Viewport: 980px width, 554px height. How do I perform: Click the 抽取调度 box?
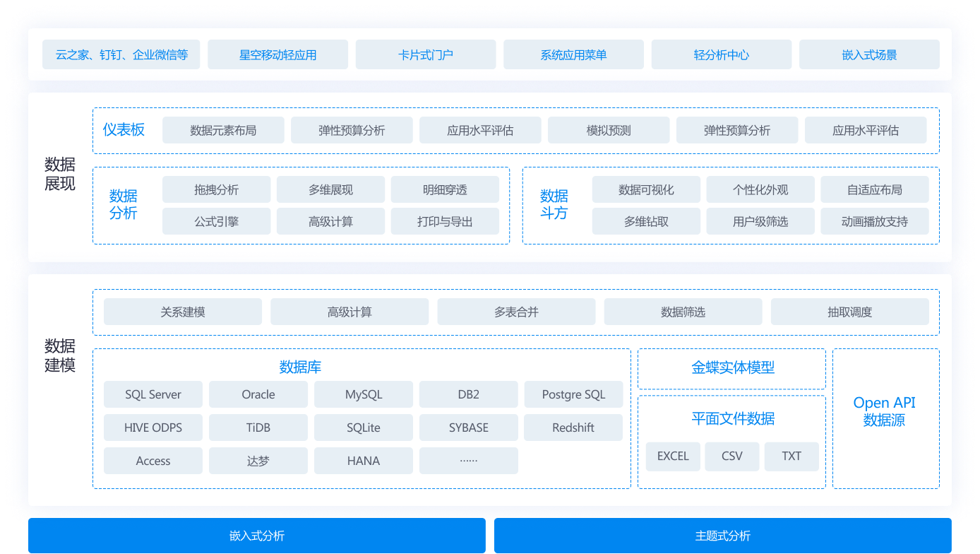850,312
